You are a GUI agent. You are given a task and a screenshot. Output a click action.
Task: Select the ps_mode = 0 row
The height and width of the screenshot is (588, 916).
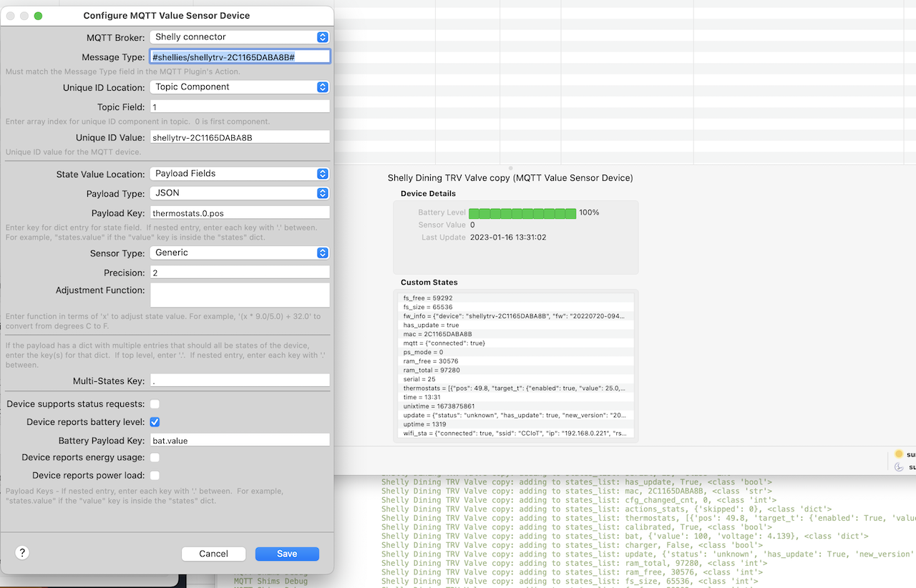pyautogui.click(x=515, y=352)
